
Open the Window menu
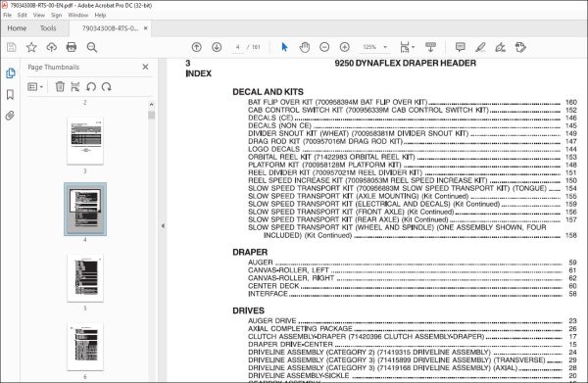[78, 15]
